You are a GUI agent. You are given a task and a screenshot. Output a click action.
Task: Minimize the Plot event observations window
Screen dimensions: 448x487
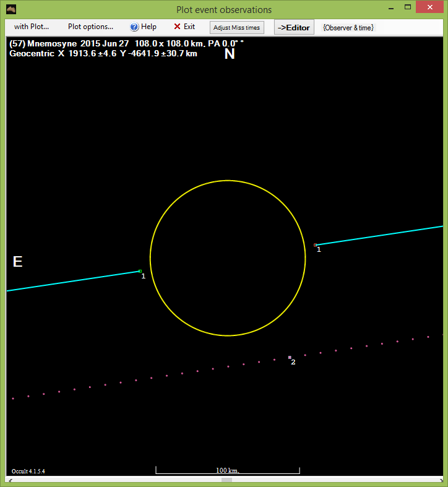pos(391,9)
